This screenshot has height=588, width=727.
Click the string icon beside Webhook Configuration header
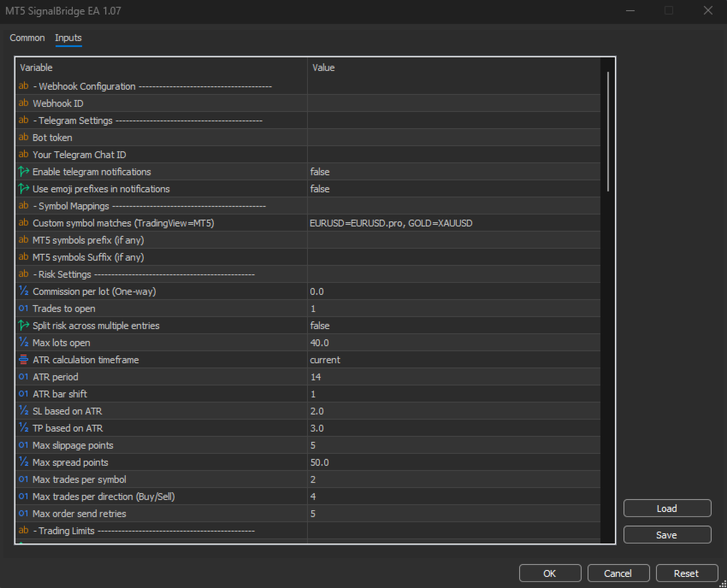pyautogui.click(x=24, y=85)
